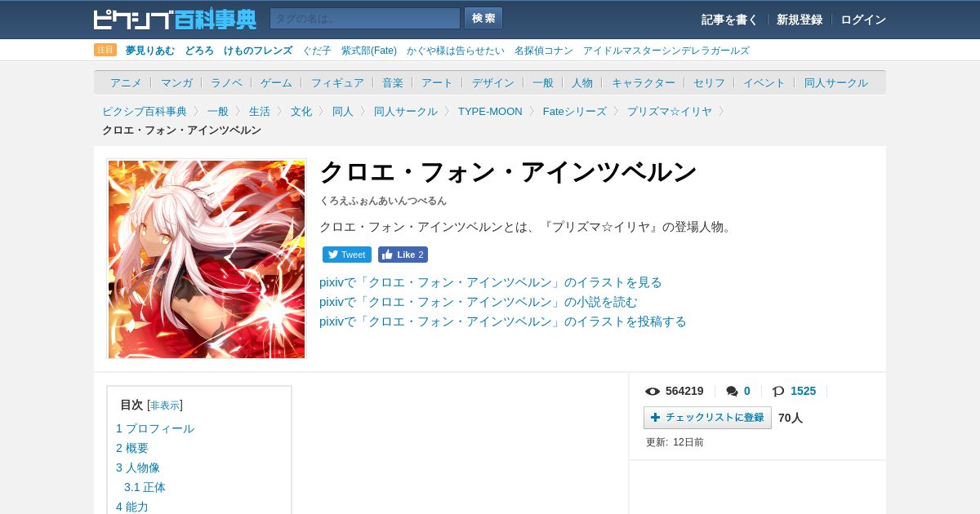Open 新規登録 sign-up link

pyautogui.click(x=800, y=20)
